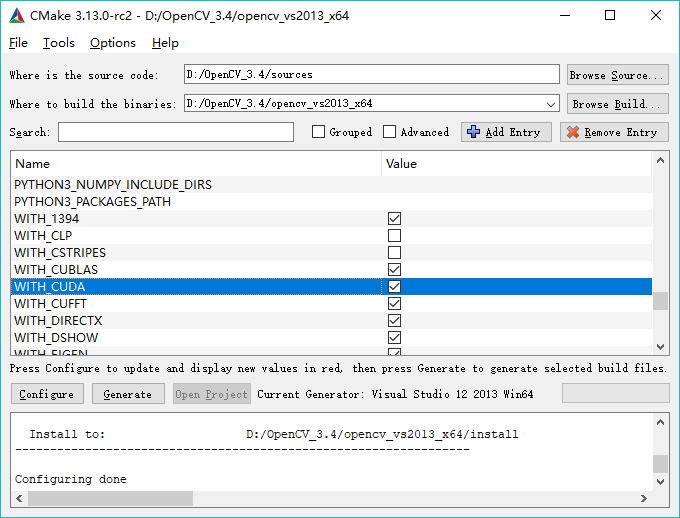Click the output log horizontal scrollbar thumb
Screen dimensions: 680x518
point(111,498)
